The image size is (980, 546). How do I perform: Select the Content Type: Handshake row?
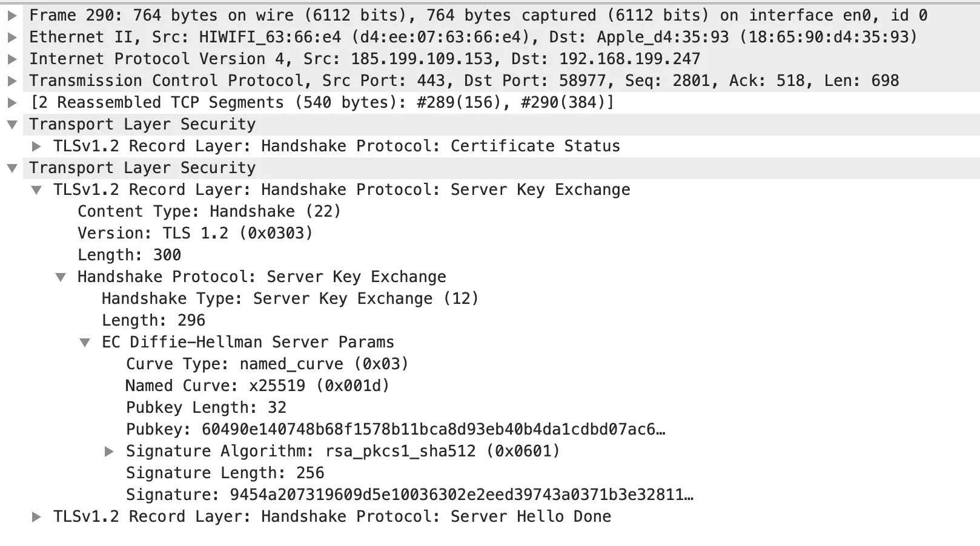(x=209, y=211)
